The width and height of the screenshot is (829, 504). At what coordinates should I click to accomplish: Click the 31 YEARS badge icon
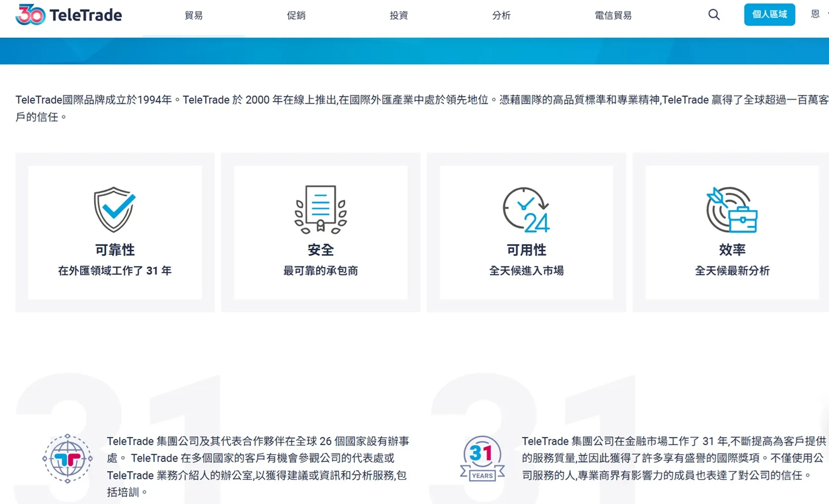coord(482,458)
